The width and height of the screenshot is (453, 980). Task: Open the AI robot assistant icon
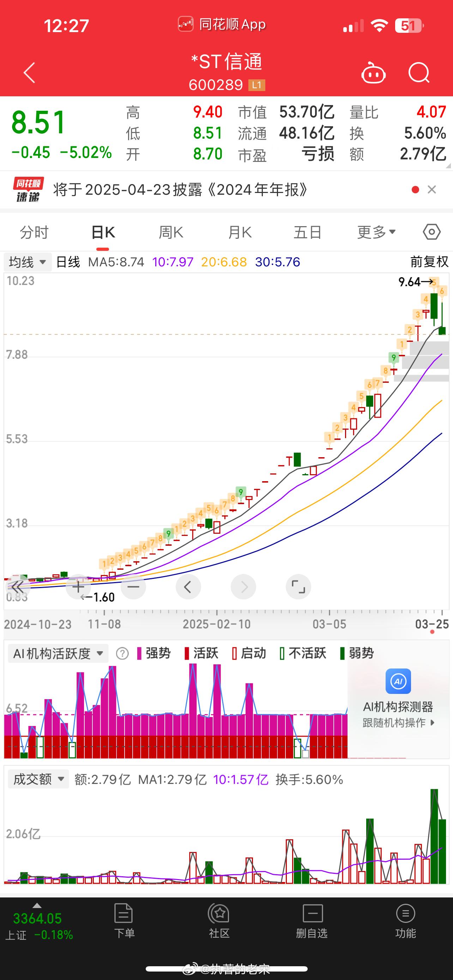(x=374, y=72)
